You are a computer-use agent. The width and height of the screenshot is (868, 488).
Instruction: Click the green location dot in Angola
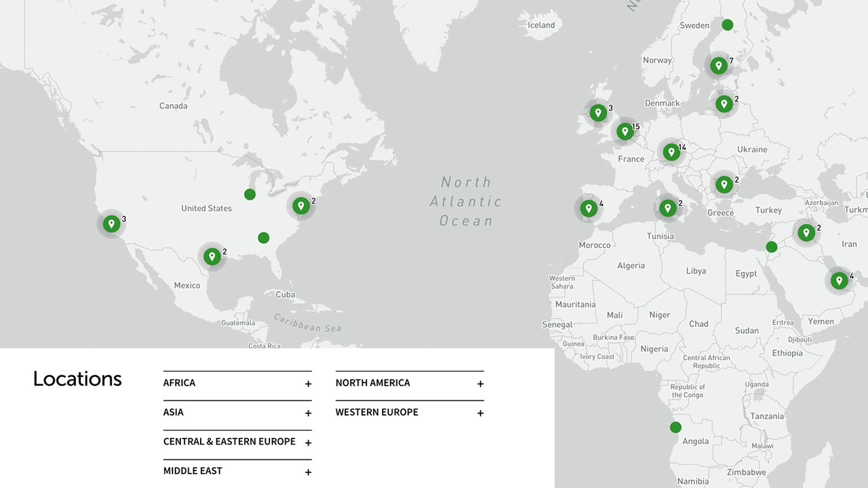675,428
